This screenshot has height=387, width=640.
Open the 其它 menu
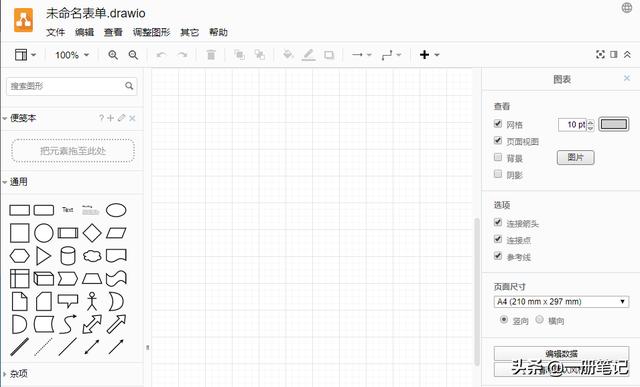pyautogui.click(x=190, y=32)
